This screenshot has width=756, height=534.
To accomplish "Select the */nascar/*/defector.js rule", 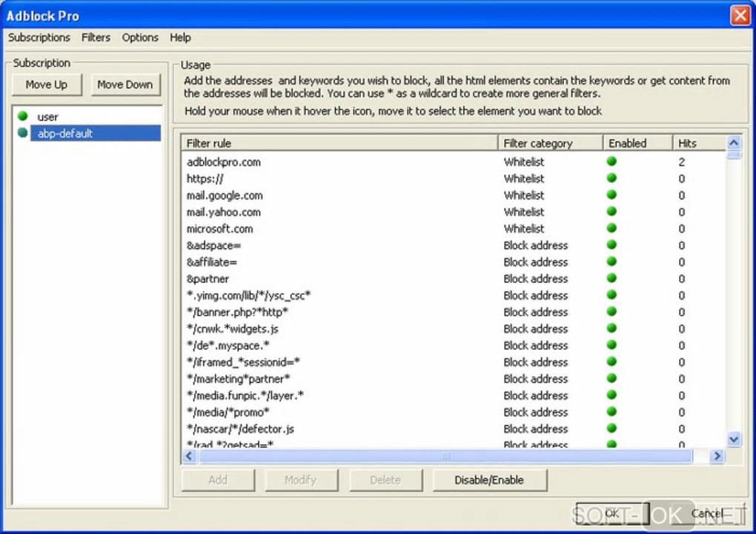I will (x=241, y=429).
